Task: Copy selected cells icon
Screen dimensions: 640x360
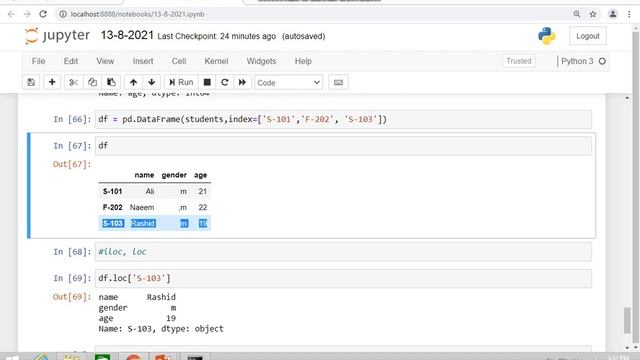Action: 92,82
